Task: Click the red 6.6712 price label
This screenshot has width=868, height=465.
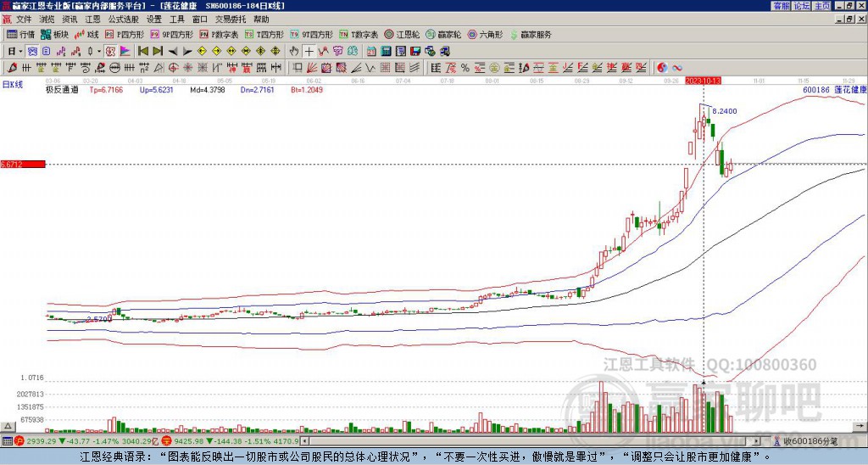Action: click(x=23, y=164)
